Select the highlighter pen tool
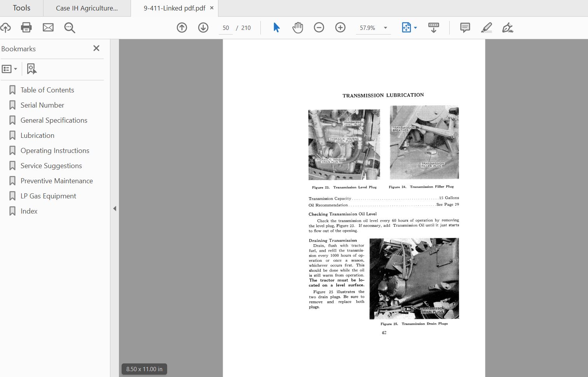 [x=487, y=28]
